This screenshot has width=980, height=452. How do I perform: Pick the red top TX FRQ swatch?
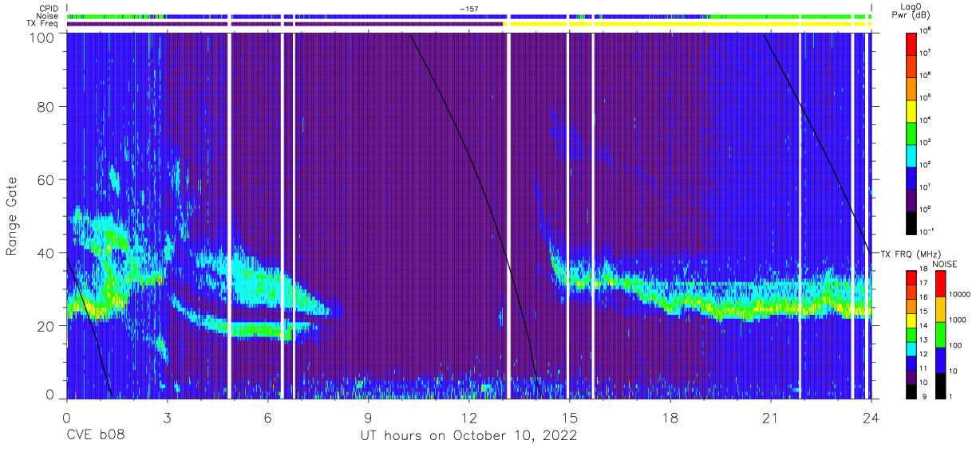point(910,276)
